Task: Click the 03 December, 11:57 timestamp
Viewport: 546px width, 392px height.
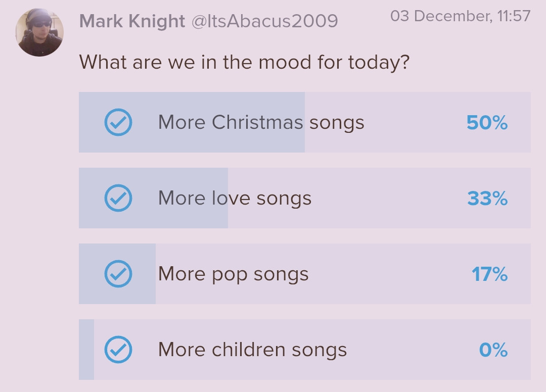Action: click(x=460, y=16)
